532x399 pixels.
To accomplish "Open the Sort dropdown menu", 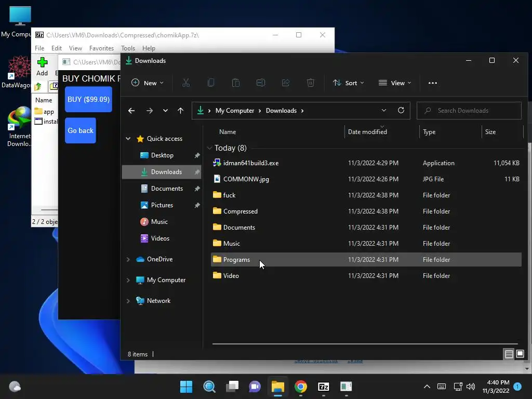I will [349, 83].
